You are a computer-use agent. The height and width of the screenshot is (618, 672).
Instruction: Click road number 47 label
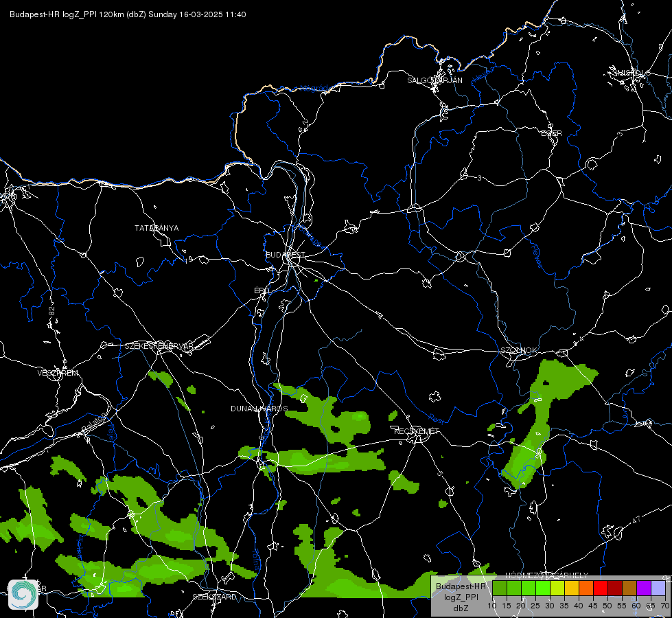636,520
